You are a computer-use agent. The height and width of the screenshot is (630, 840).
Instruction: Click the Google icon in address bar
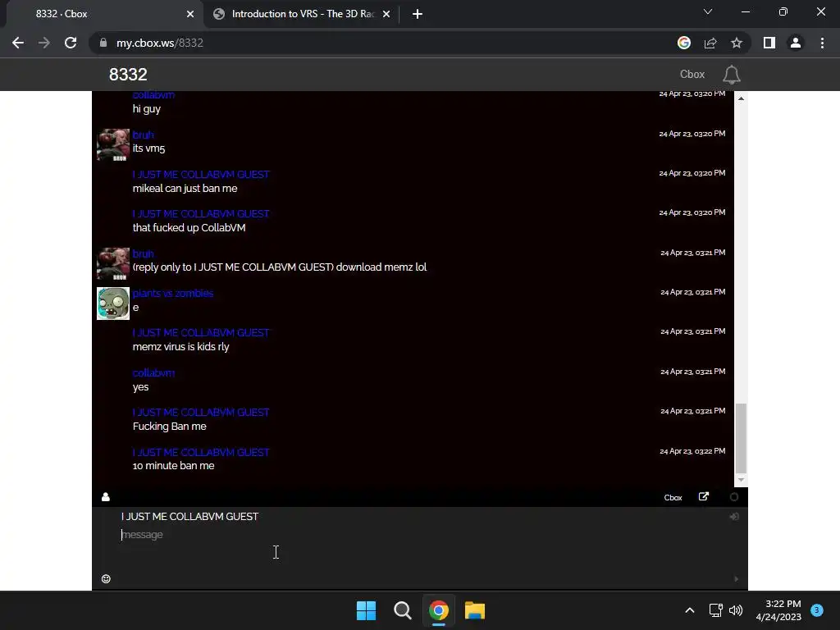click(x=683, y=43)
